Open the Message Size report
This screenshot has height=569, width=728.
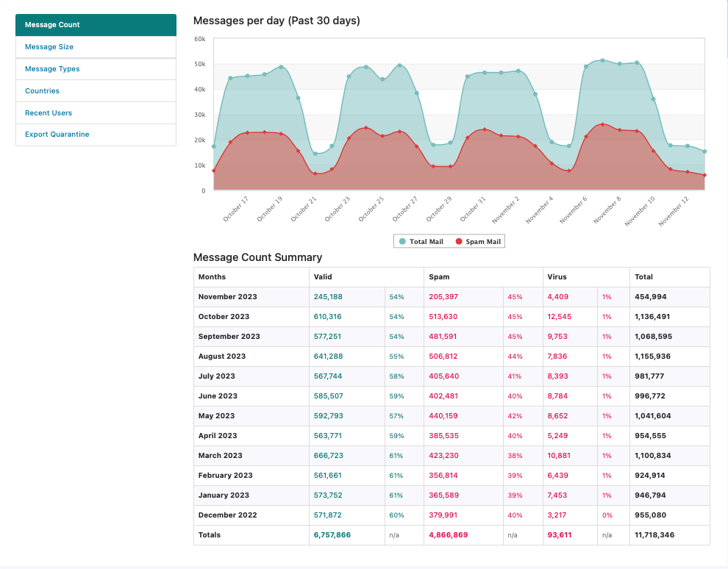(x=96, y=47)
